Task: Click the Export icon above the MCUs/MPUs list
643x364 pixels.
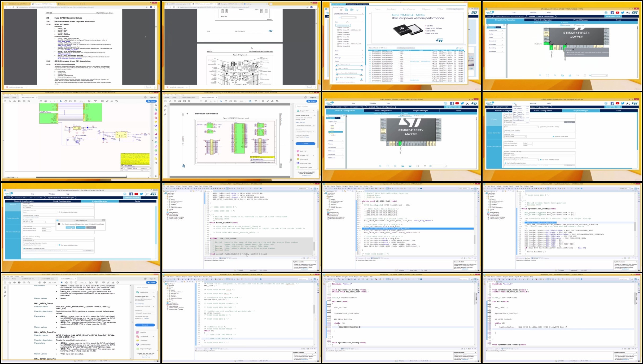Action: pyautogui.click(x=460, y=48)
